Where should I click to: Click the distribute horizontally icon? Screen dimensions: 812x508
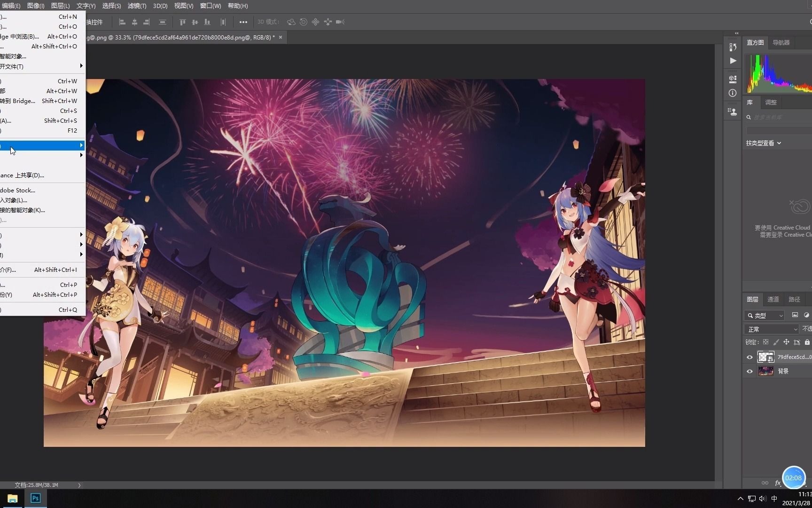(x=223, y=22)
